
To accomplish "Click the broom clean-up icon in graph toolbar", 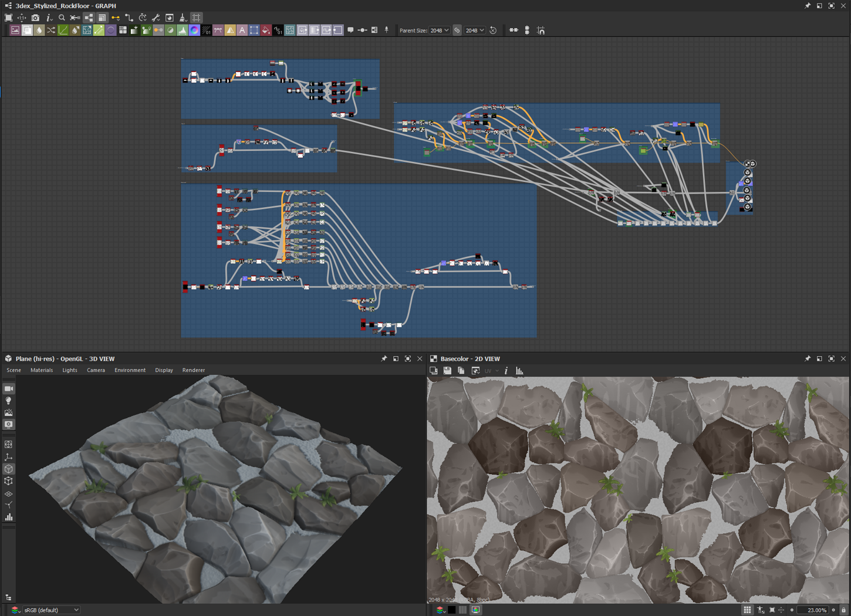I will click(x=183, y=18).
